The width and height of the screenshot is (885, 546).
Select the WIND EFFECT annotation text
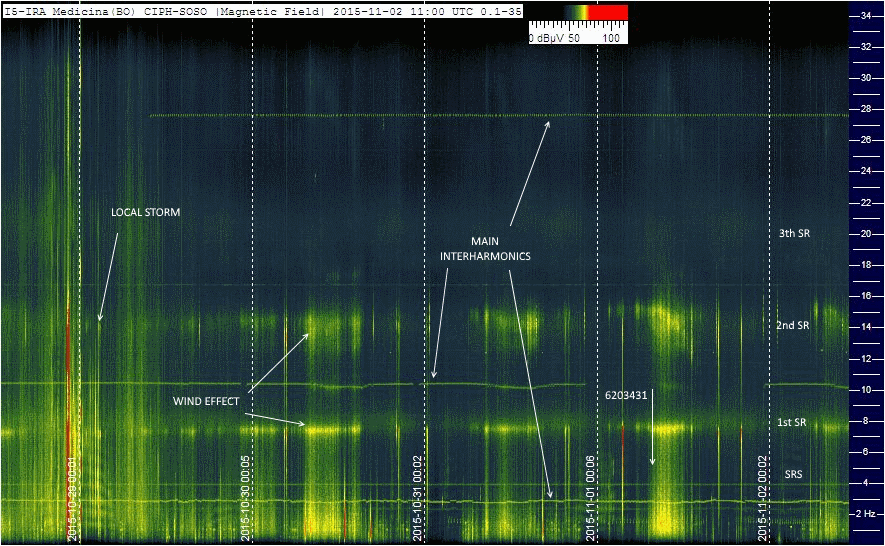pyautogui.click(x=206, y=401)
